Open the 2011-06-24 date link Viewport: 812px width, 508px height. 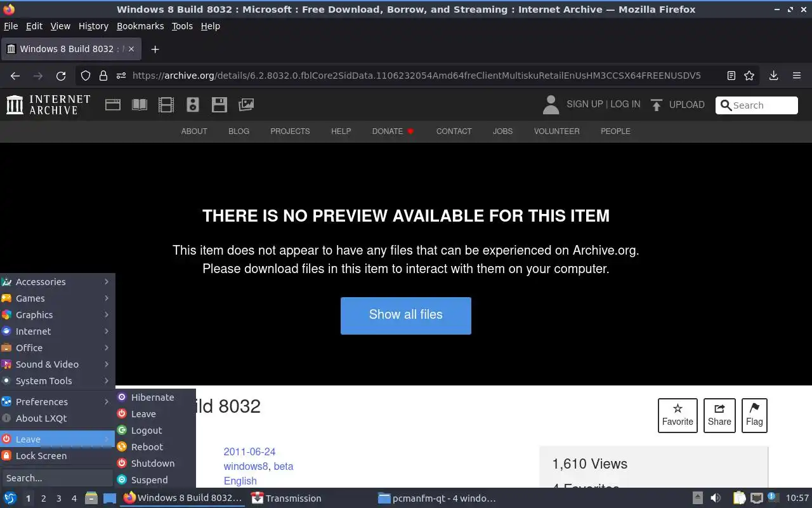[x=249, y=452]
